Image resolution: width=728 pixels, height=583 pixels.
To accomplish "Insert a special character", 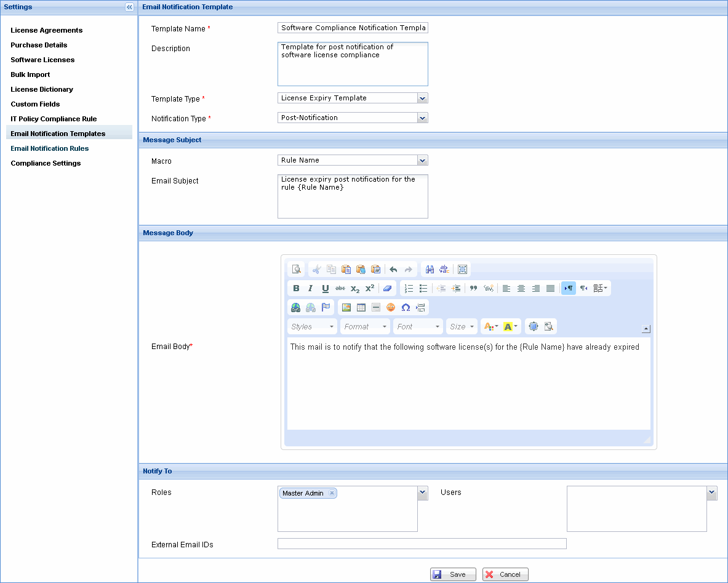I will click(405, 307).
